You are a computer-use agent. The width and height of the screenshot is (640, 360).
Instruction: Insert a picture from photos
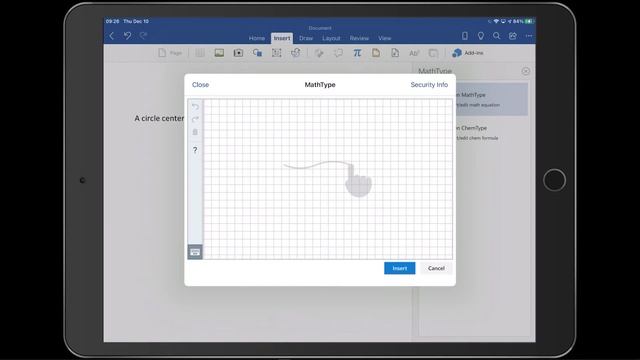coord(219,53)
